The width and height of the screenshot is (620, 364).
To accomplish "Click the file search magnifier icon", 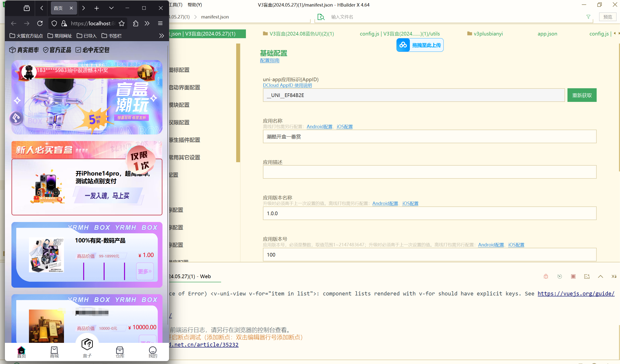I will click(321, 17).
